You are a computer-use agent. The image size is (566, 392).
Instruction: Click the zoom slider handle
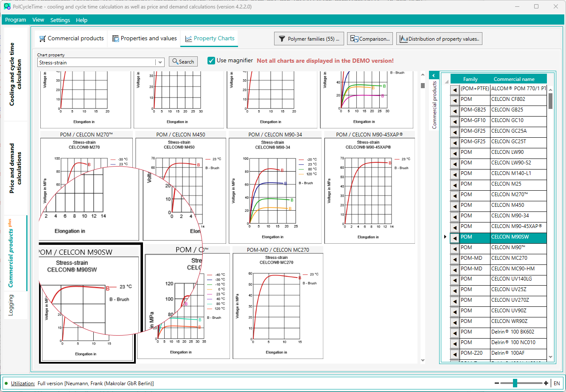(515, 383)
